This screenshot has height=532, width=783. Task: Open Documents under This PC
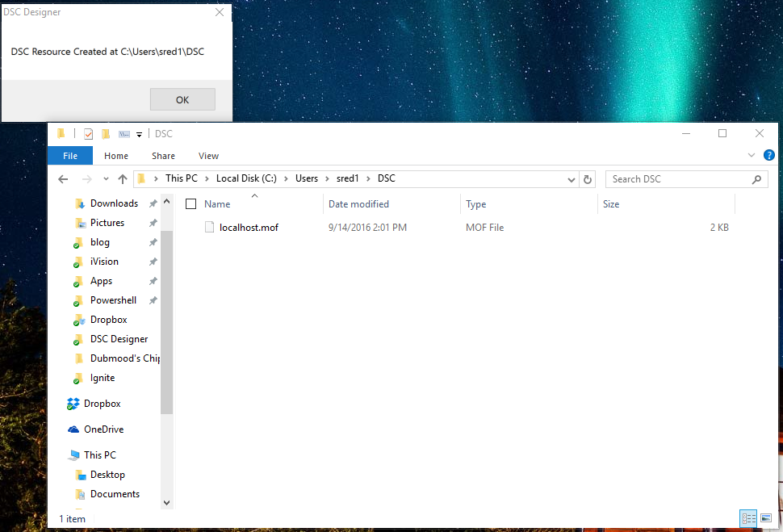tap(115, 494)
